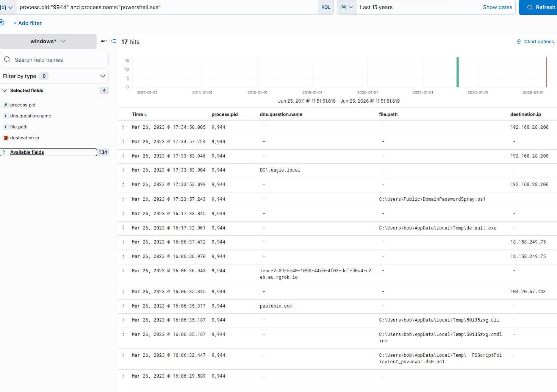
Task: Select destination.ip field in sidebar
Action: coord(25,138)
